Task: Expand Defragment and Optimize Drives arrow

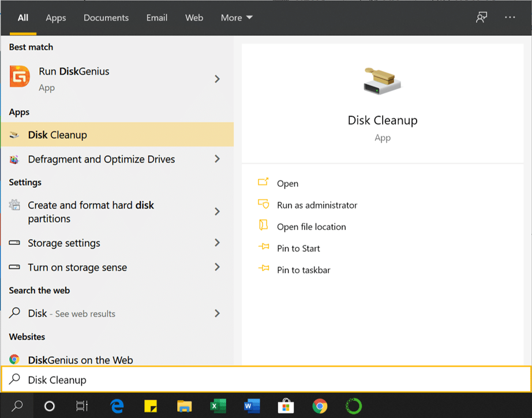Action: click(217, 159)
